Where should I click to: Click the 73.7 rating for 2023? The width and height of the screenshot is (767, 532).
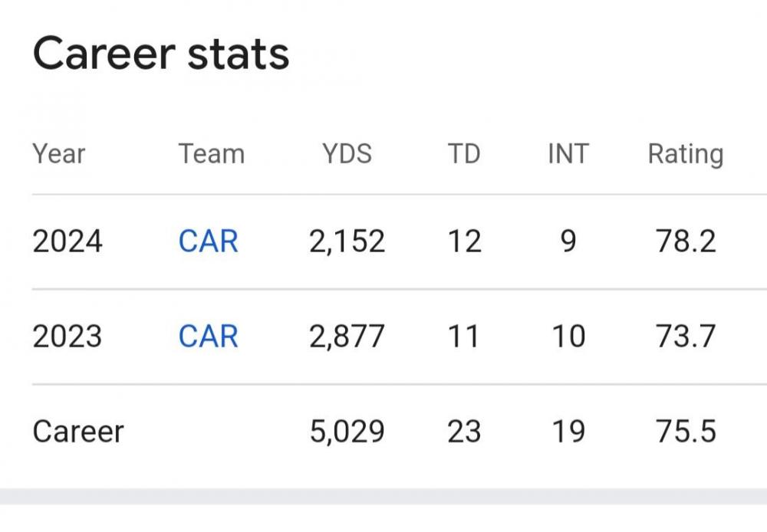click(x=686, y=337)
